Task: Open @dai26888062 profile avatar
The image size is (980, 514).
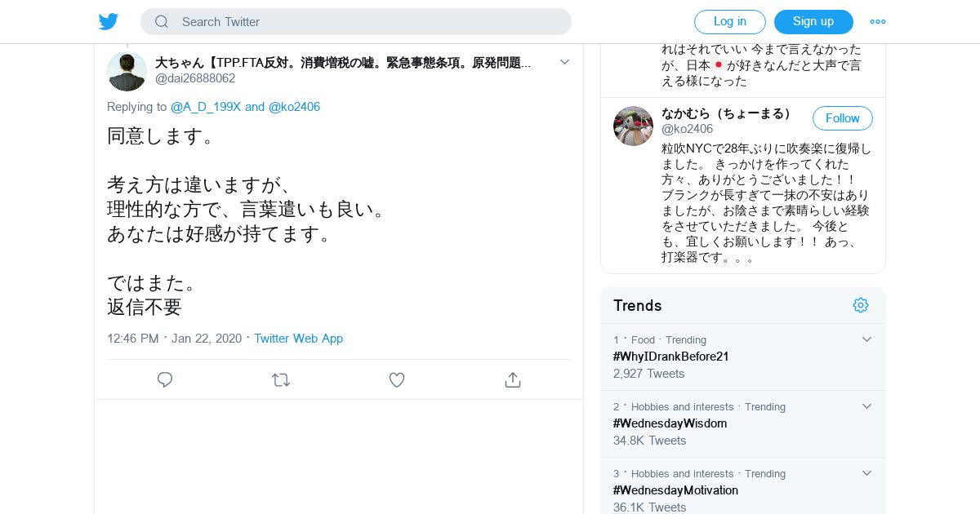Action: click(x=127, y=71)
